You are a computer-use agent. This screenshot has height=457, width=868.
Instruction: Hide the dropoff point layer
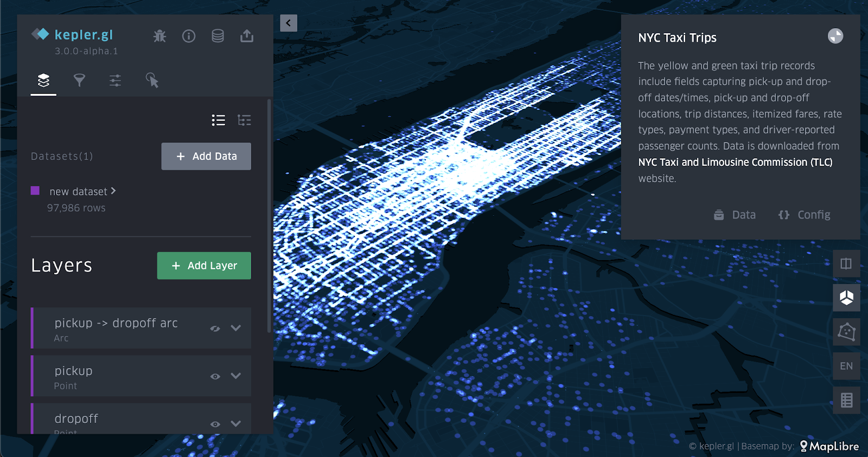[215, 424]
